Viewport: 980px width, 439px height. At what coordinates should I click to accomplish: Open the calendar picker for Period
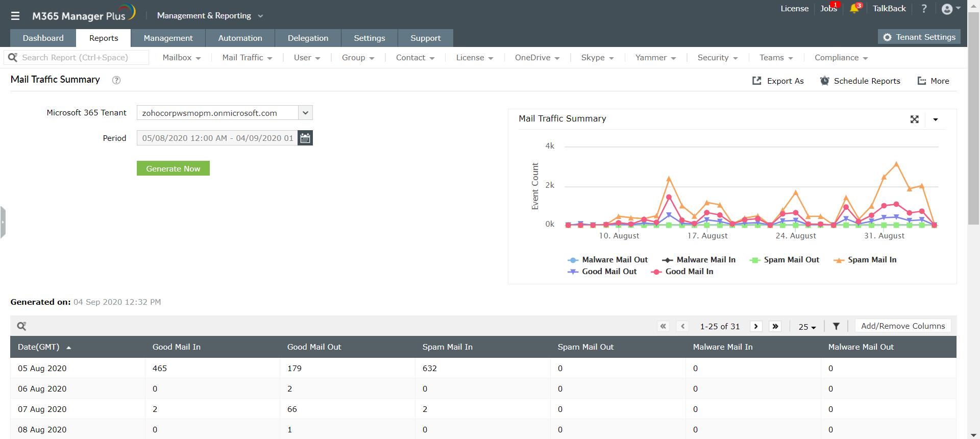pos(305,138)
